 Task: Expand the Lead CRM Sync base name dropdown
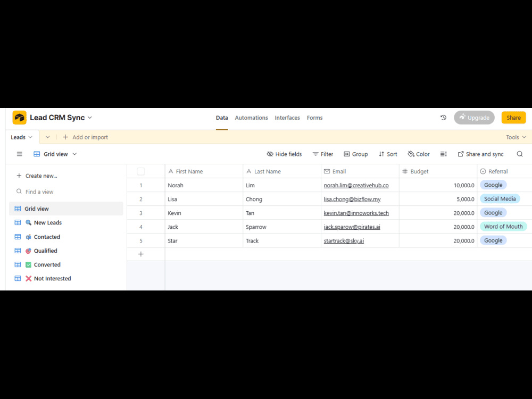click(x=89, y=118)
